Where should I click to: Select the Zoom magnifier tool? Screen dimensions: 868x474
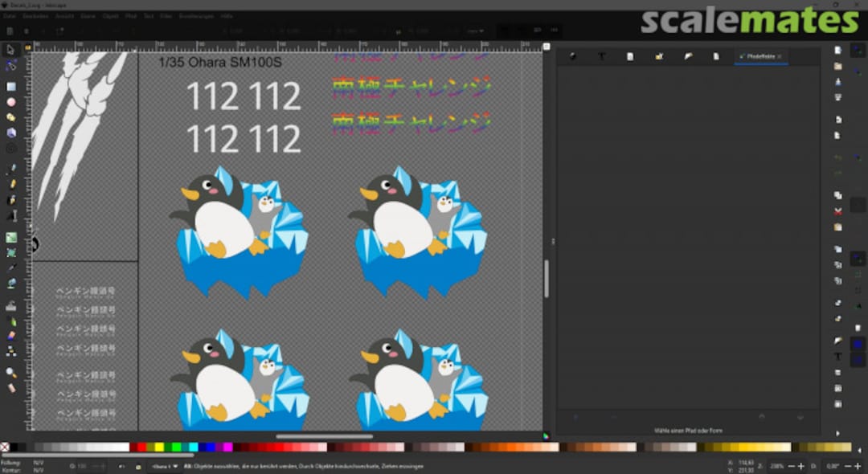pos(11,373)
